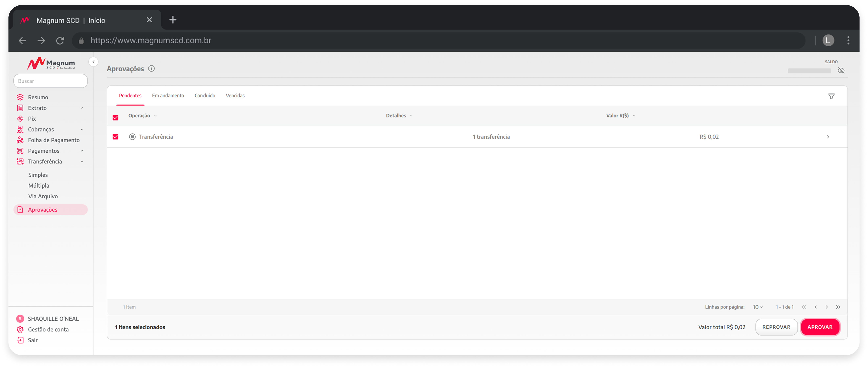Expand the Transferência row details chevron
Viewport: 868px width, 367px height.
point(828,137)
